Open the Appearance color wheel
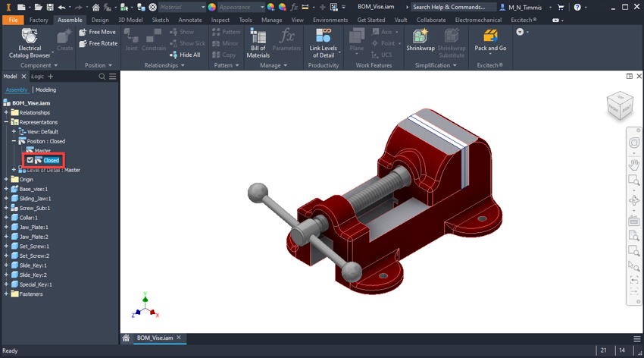Screen dimensions: 644x358 (x=212, y=7)
